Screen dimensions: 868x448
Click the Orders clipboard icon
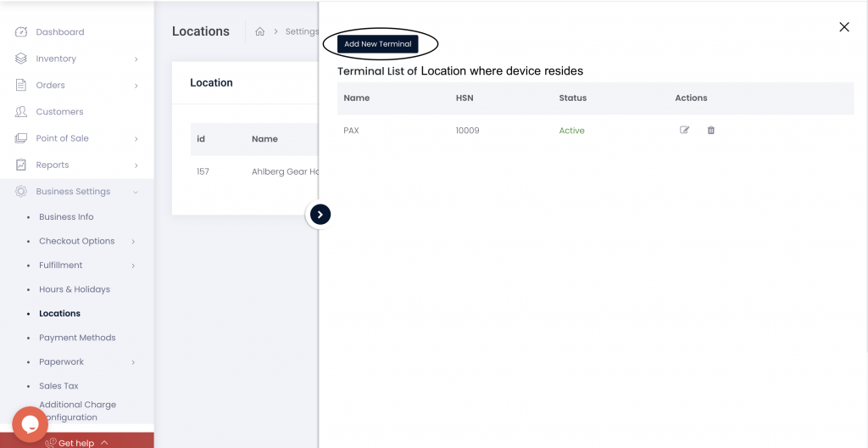coord(20,85)
